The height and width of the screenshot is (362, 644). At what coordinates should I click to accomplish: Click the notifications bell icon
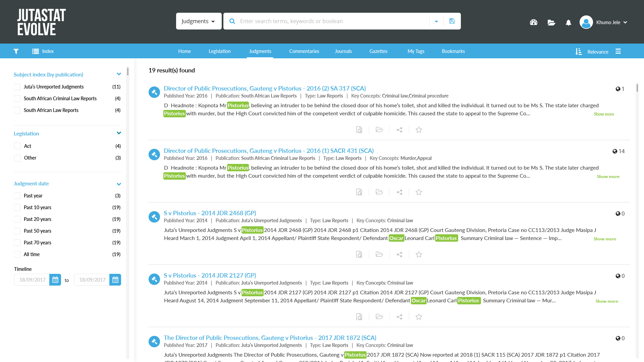pyautogui.click(x=568, y=22)
